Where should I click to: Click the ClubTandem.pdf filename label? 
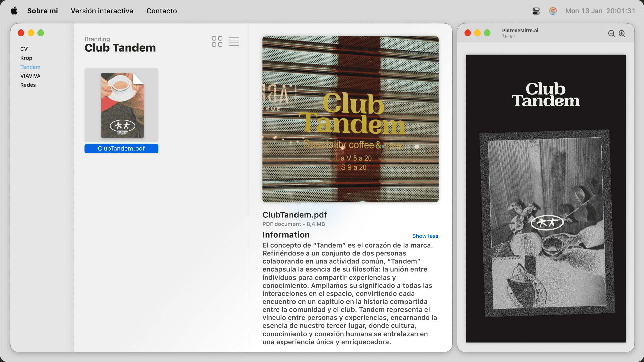point(121,149)
